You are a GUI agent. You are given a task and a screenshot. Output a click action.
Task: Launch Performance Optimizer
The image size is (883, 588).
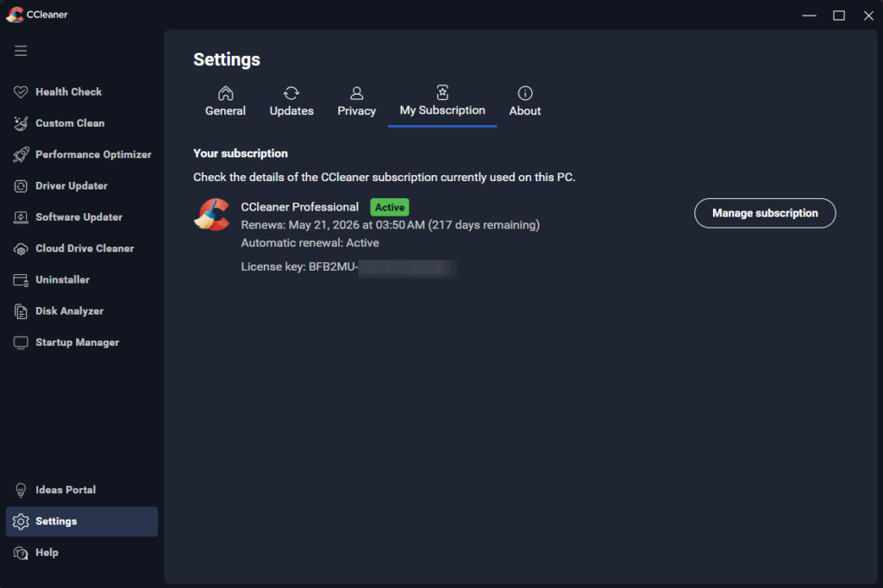[x=93, y=154]
